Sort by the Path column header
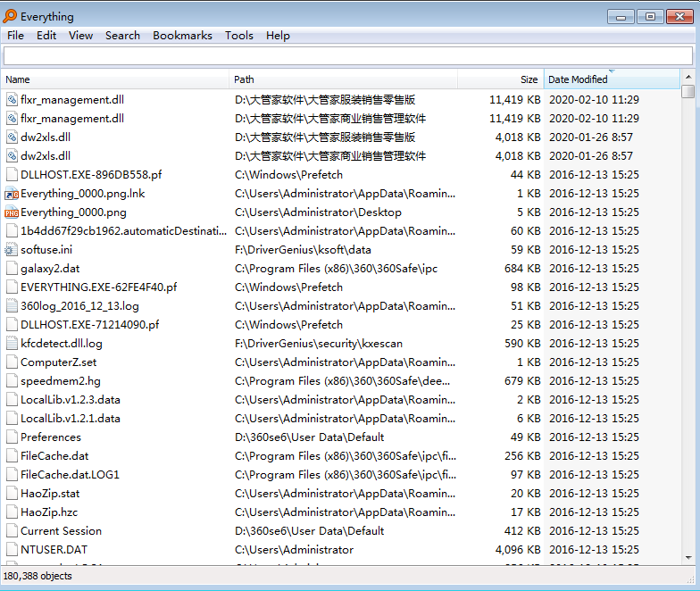 pyautogui.click(x=344, y=79)
